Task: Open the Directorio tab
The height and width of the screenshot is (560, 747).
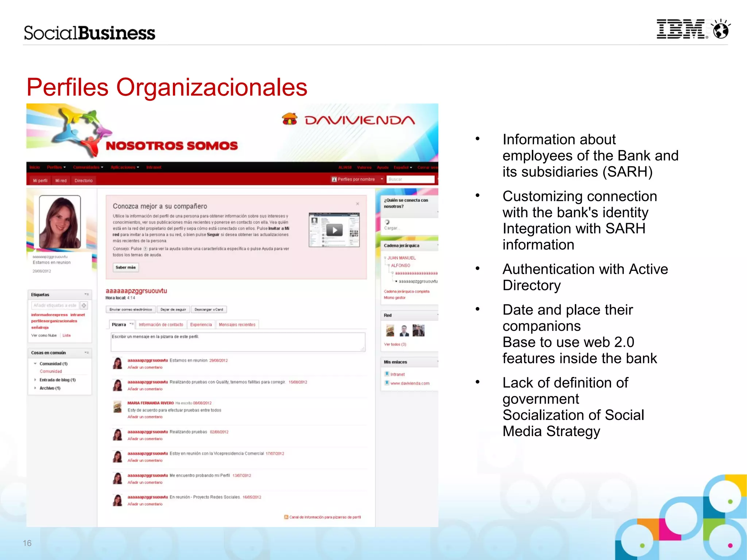Action: coord(84,180)
